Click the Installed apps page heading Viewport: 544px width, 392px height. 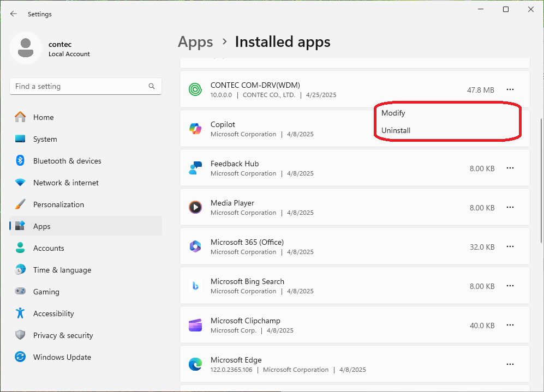click(283, 42)
